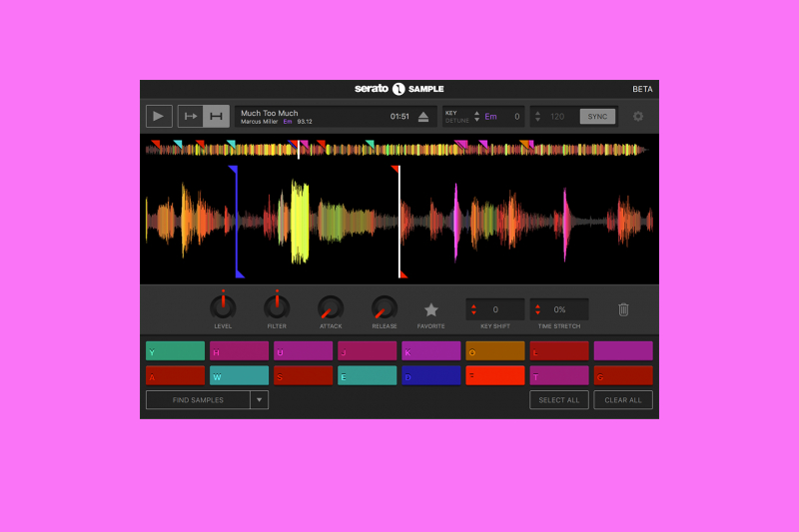The width and height of the screenshot is (799, 532).
Task: Click the TIME STRETCH 0% value
Action: point(559,309)
